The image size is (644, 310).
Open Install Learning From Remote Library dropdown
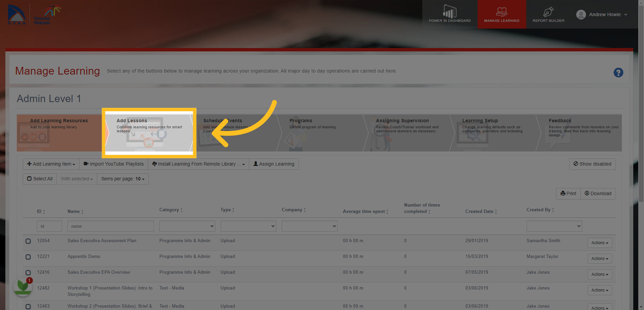[x=199, y=164]
